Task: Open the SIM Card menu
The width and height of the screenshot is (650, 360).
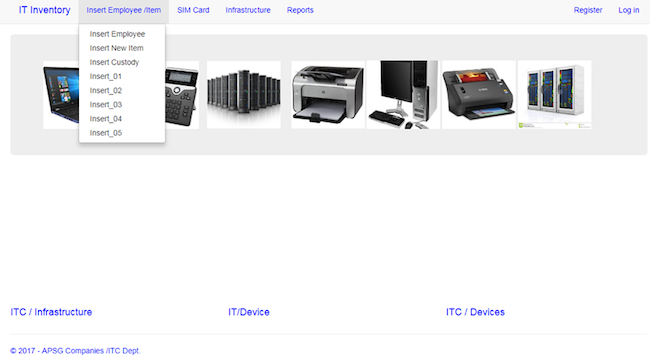Action: (193, 10)
